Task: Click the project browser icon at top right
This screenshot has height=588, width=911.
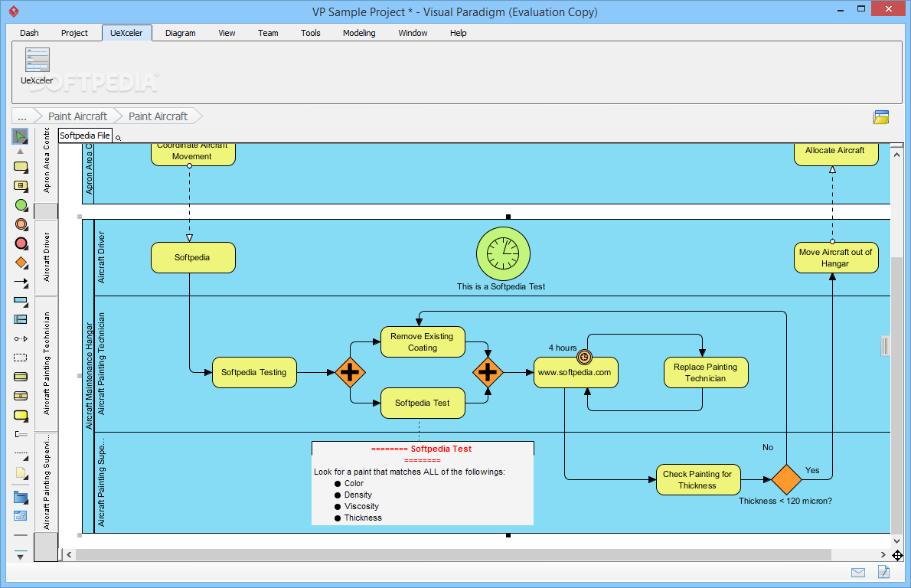Action: pyautogui.click(x=881, y=117)
